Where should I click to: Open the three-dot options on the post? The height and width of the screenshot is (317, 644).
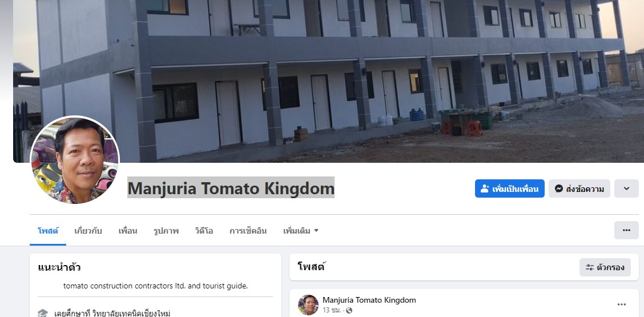point(622,304)
